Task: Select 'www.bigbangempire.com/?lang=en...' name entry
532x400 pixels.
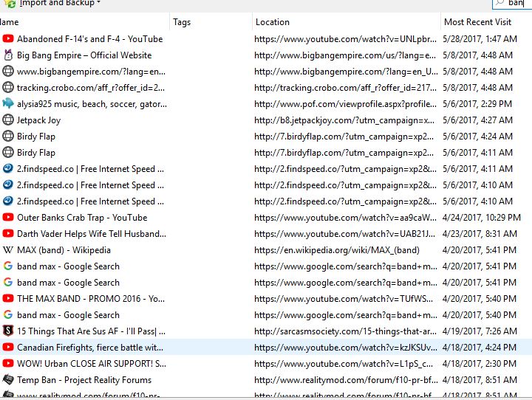Action: pos(92,72)
